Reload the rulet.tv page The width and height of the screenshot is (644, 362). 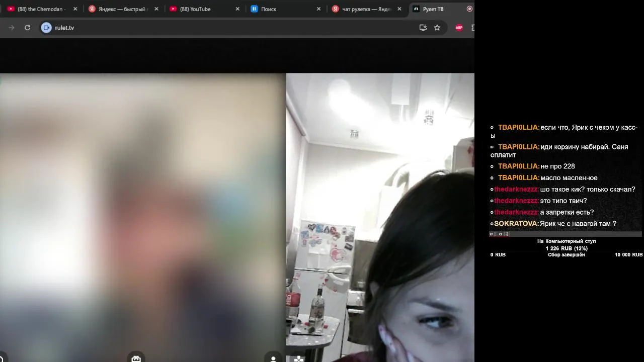click(28, 28)
